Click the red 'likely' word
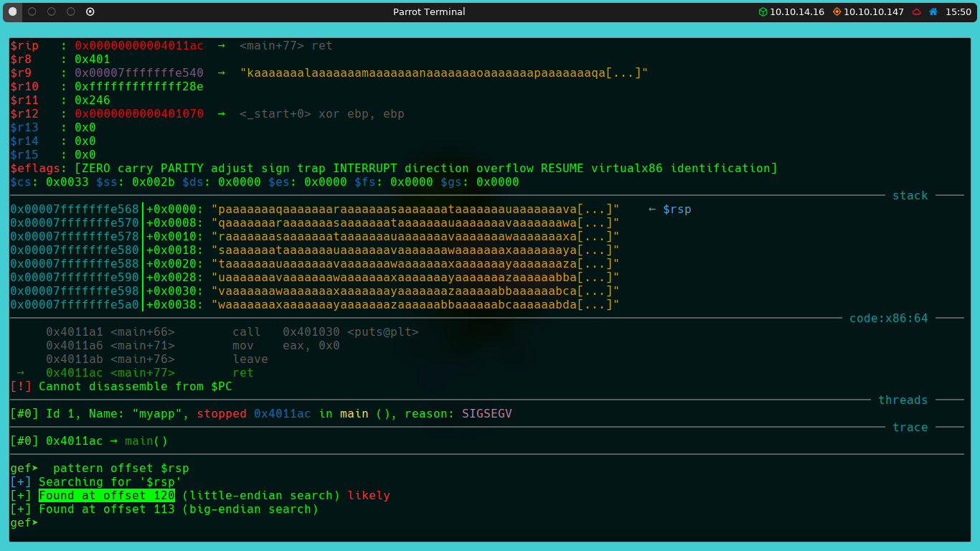980x551 pixels. coord(369,495)
